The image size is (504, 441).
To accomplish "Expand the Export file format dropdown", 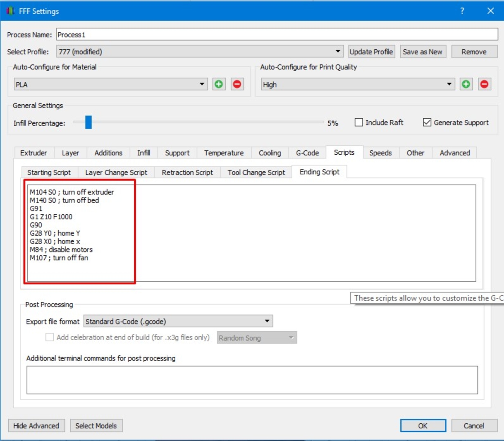I will tap(178, 321).
